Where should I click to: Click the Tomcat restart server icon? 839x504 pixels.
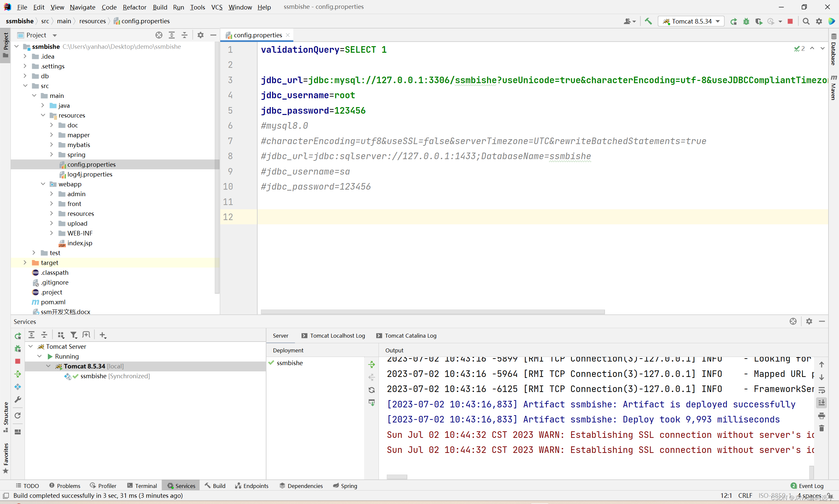tap(733, 22)
